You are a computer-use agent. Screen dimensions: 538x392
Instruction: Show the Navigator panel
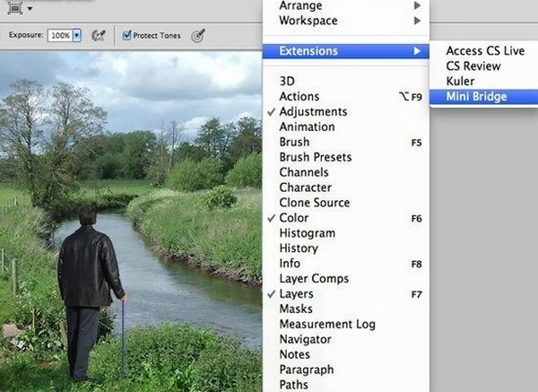[x=346, y=339]
